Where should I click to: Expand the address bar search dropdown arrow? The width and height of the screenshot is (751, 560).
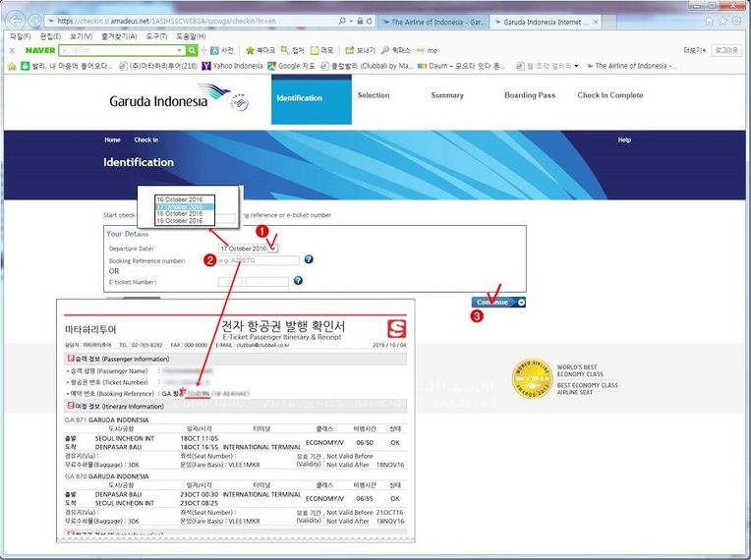[x=351, y=21]
